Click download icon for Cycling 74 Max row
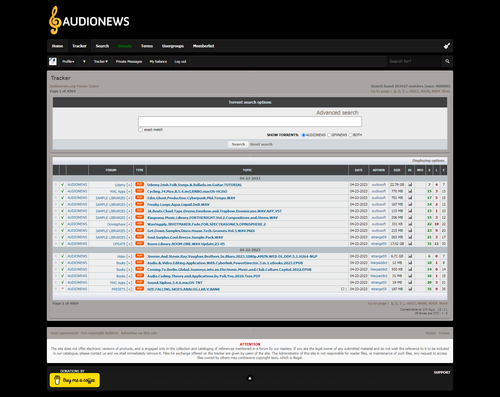 click(x=410, y=191)
